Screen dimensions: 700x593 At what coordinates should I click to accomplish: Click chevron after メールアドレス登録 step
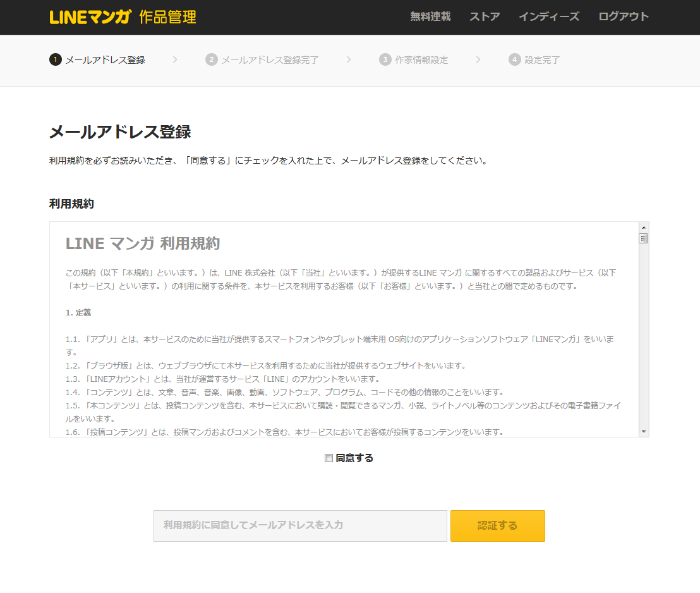pyautogui.click(x=175, y=59)
